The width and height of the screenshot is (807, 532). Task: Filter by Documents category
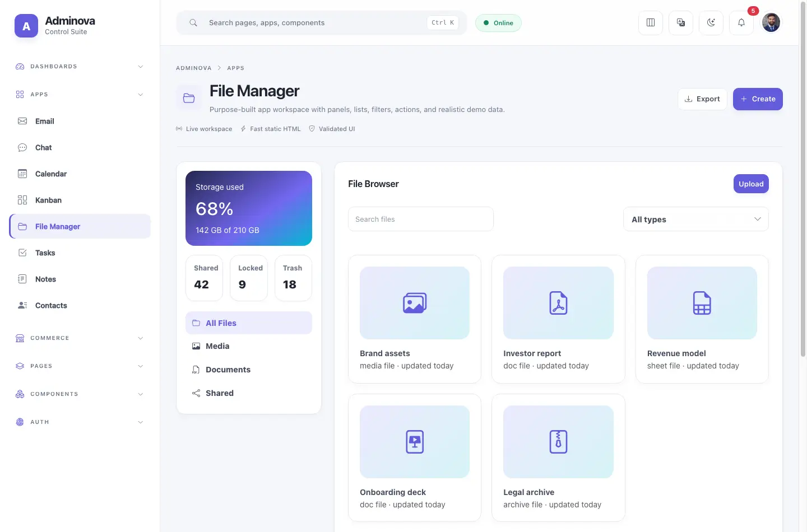(x=249, y=370)
